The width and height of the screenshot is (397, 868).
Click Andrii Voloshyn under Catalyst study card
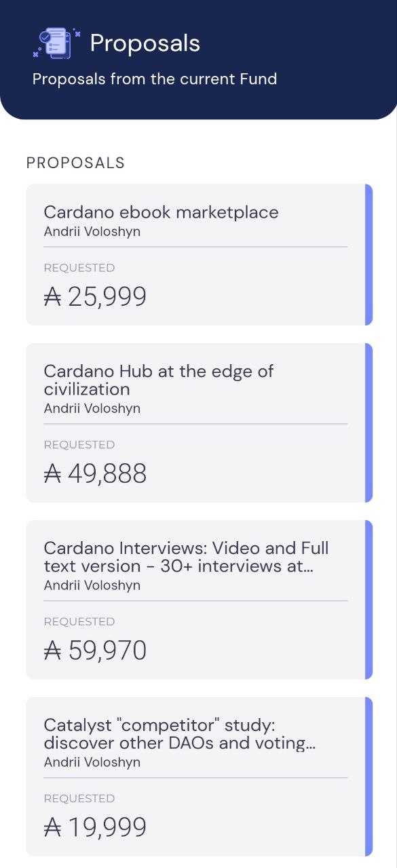click(92, 762)
